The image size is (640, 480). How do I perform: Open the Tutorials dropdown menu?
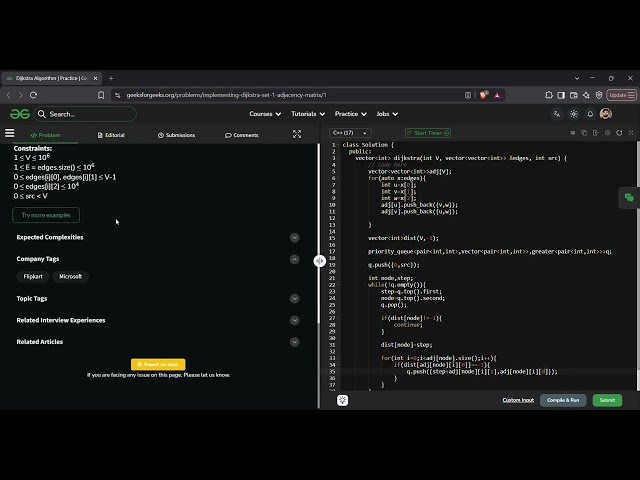coord(308,114)
